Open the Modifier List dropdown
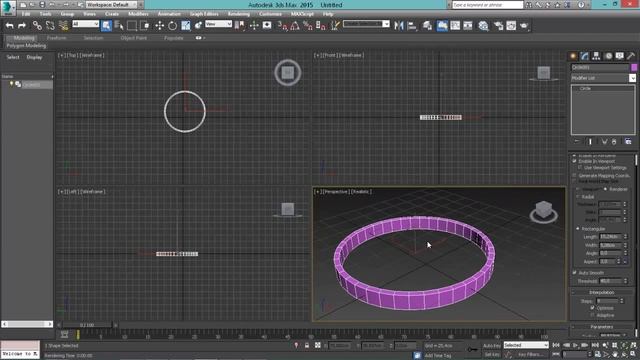The image size is (640, 360). 603,78
